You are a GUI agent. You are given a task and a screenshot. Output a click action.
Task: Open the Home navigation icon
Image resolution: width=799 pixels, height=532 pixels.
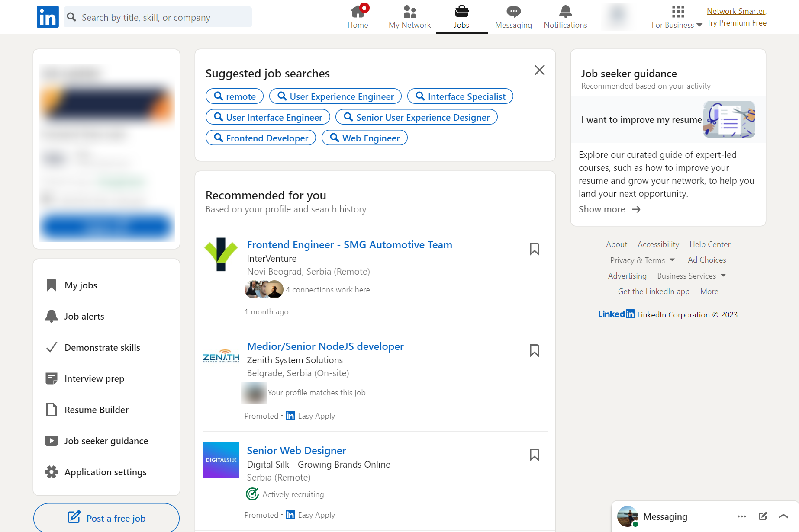coord(358,17)
